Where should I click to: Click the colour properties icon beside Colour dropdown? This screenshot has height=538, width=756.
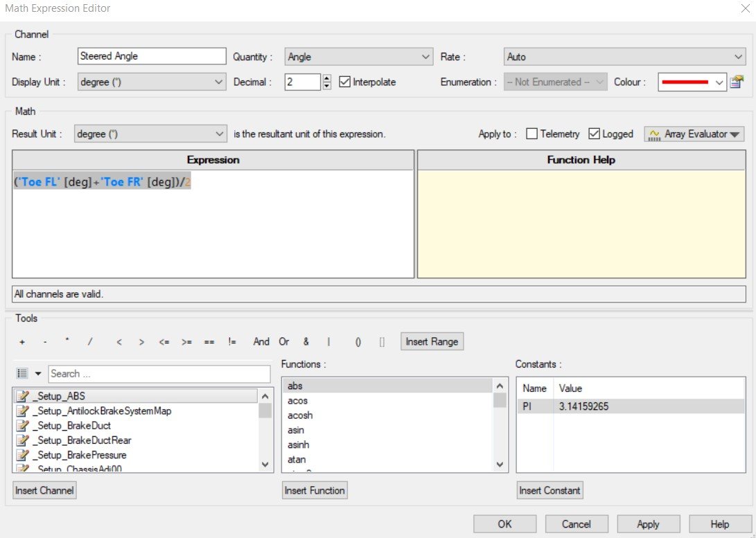(x=737, y=82)
